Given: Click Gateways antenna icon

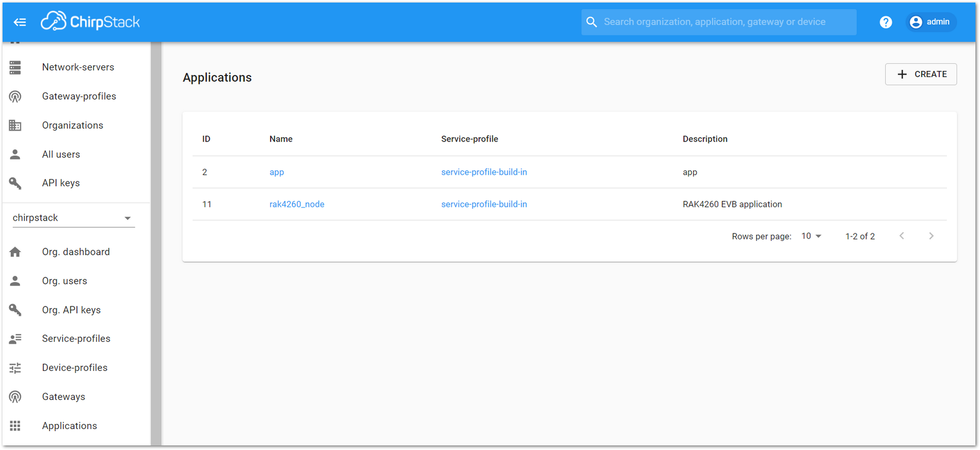Looking at the screenshot, I should tap(15, 397).
